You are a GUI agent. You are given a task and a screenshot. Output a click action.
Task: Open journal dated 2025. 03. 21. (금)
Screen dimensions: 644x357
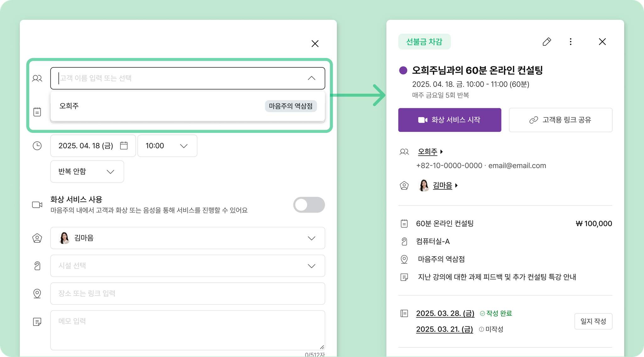[445, 329]
